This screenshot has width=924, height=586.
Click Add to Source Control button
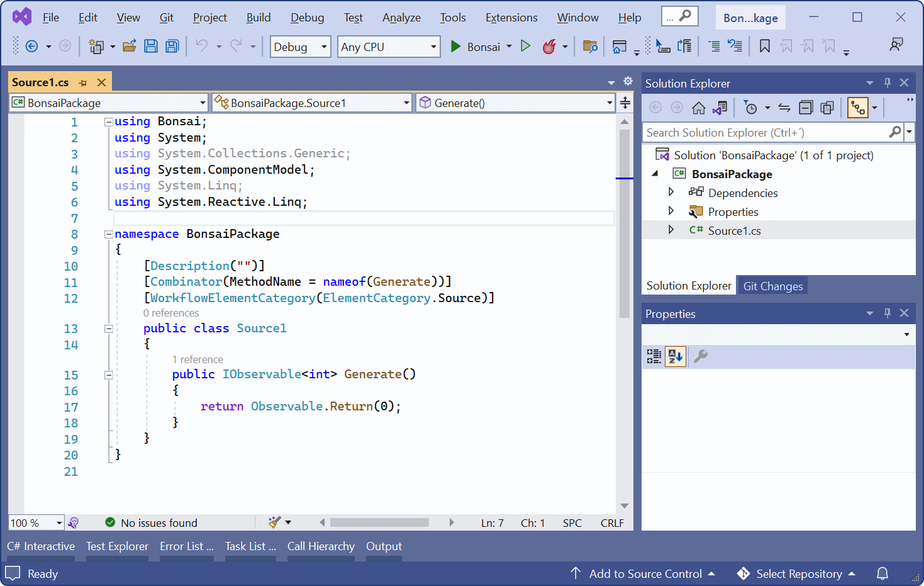point(643,573)
